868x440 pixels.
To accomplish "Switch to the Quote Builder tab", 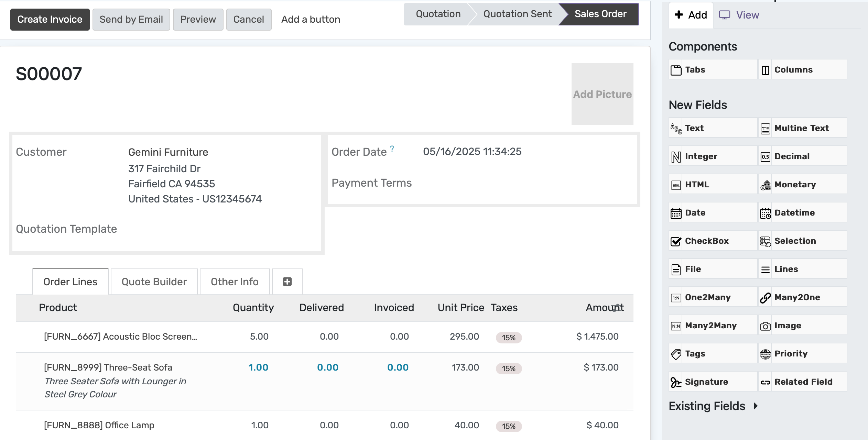I will point(154,282).
